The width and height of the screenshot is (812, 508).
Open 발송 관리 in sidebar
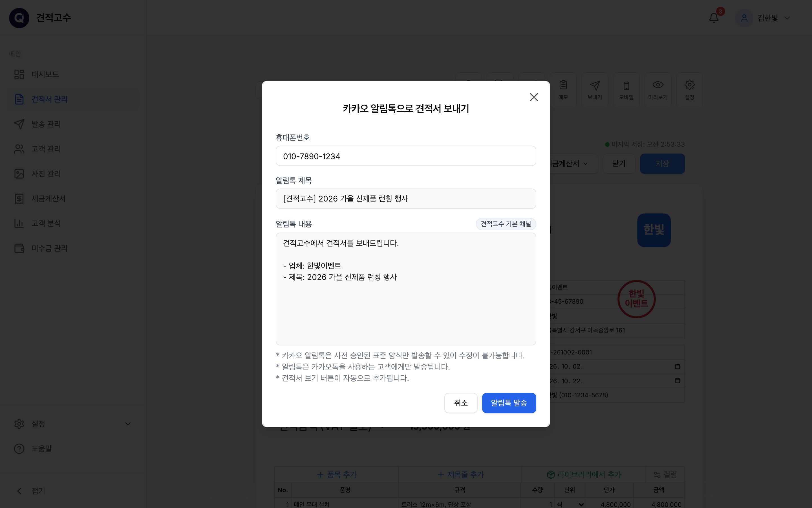[x=73, y=124]
